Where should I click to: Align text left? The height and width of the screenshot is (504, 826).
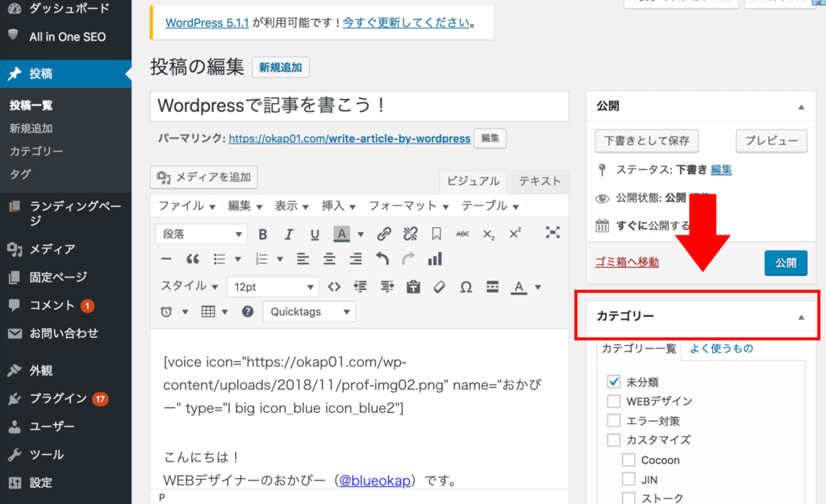(303, 259)
